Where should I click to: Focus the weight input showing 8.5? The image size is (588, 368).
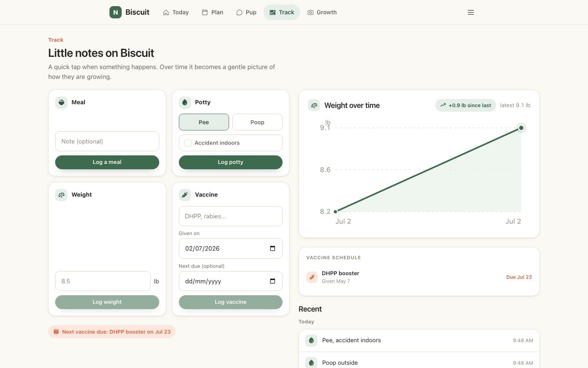click(x=103, y=281)
